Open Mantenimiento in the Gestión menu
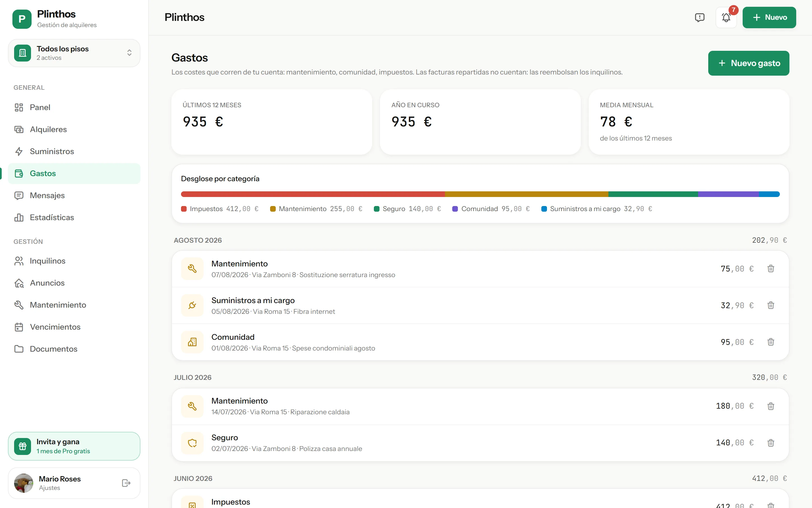Image resolution: width=812 pixels, height=508 pixels. 74,305
